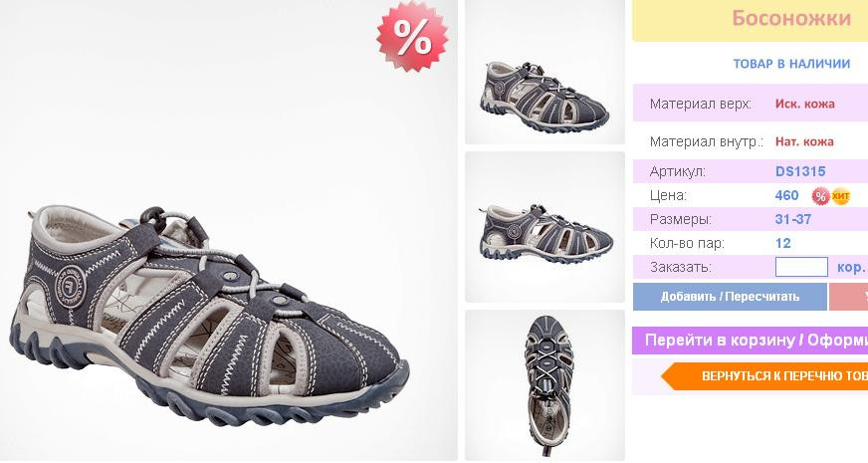
Task: Click the Босоножки category heading
Action: (x=791, y=18)
